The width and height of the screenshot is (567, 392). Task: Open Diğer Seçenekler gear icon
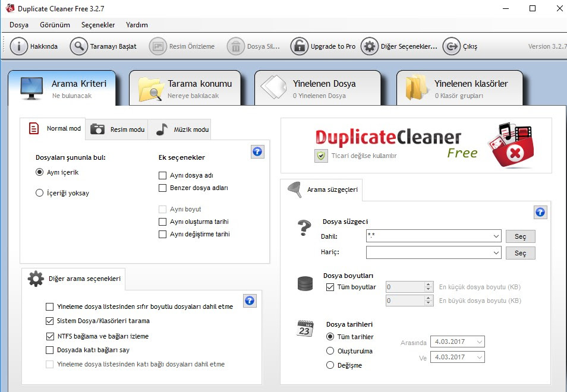point(370,46)
